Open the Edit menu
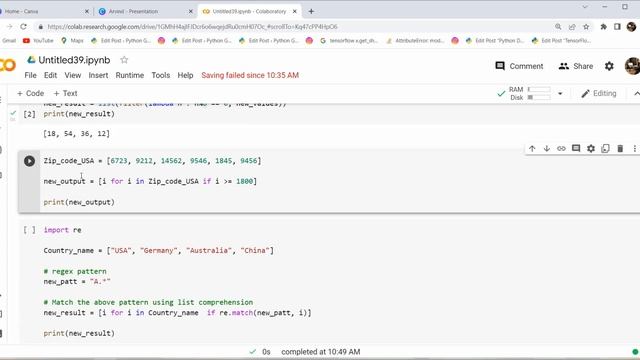This screenshot has width=640, height=360. [x=50, y=75]
